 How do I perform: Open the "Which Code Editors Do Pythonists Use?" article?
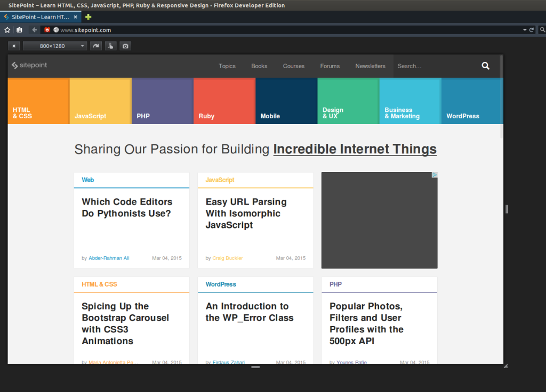[127, 208]
